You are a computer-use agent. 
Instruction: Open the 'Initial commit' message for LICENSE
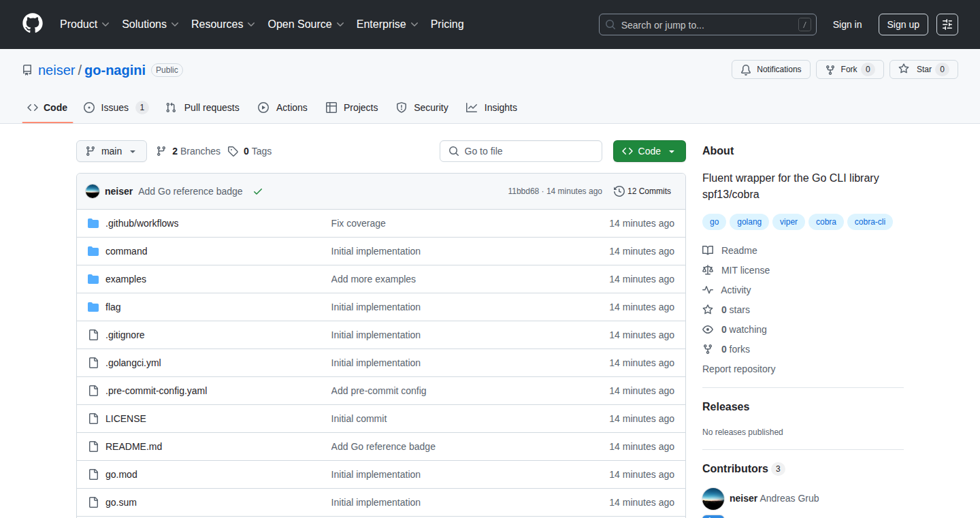(359, 419)
